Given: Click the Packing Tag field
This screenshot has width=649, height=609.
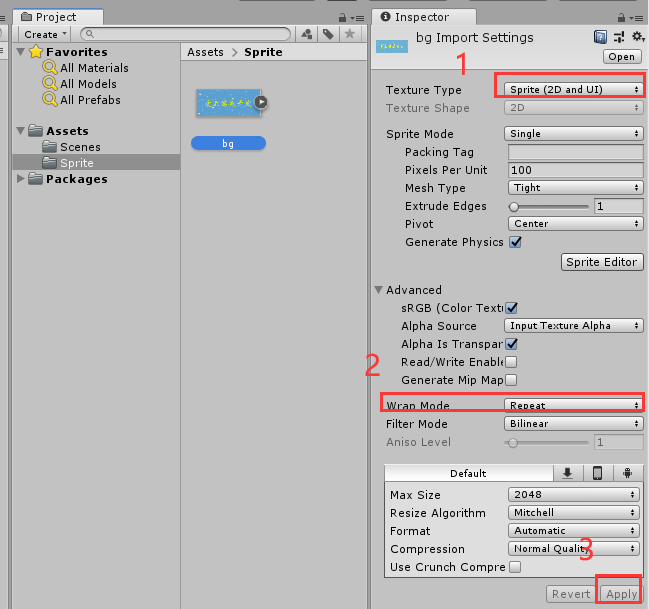Looking at the screenshot, I should click(576, 152).
